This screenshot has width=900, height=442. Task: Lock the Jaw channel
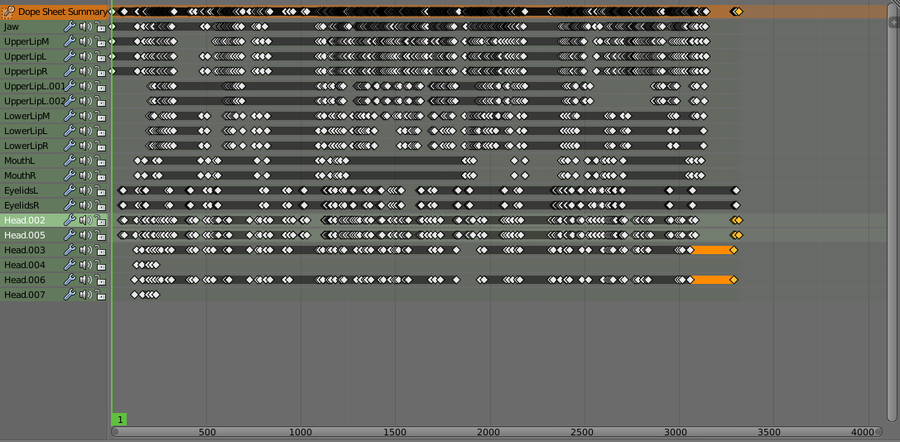pyautogui.click(x=100, y=26)
